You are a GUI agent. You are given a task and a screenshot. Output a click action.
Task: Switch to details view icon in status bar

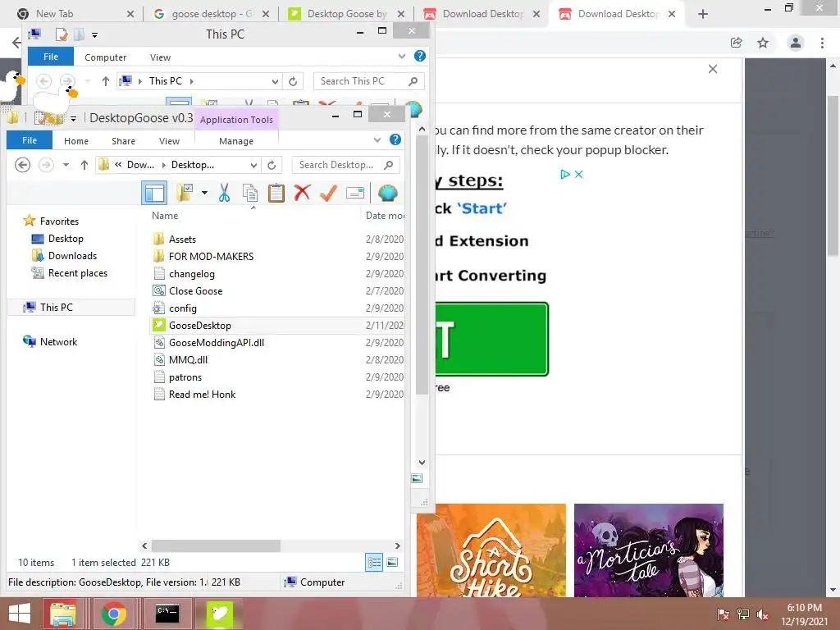tap(374, 562)
